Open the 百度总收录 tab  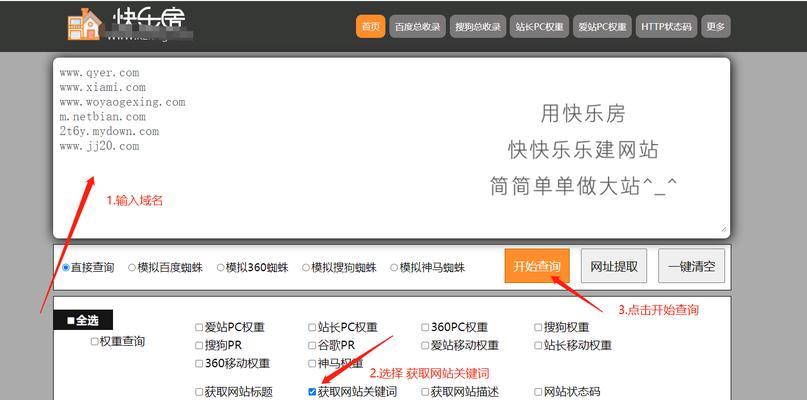coord(417,27)
